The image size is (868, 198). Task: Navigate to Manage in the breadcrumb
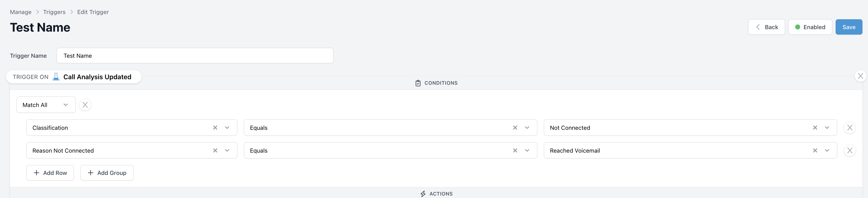pos(21,12)
